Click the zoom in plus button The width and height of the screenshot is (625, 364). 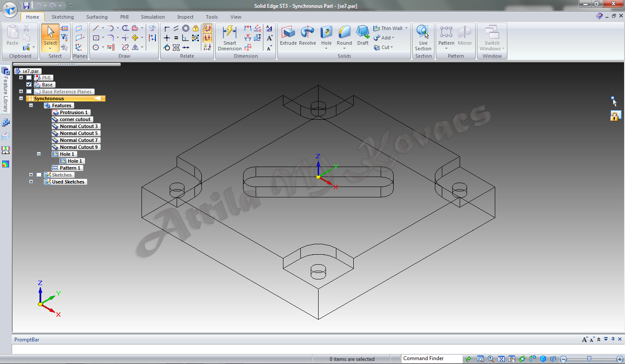619,359
